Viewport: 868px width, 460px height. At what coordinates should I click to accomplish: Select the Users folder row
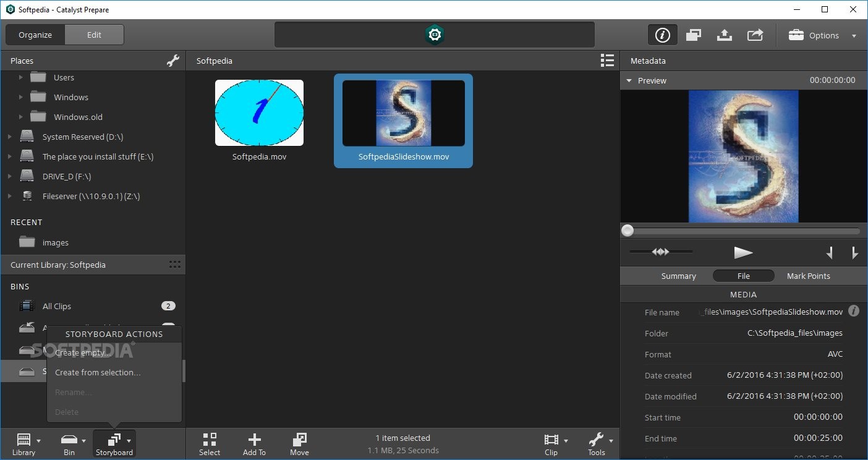tap(93, 77)
